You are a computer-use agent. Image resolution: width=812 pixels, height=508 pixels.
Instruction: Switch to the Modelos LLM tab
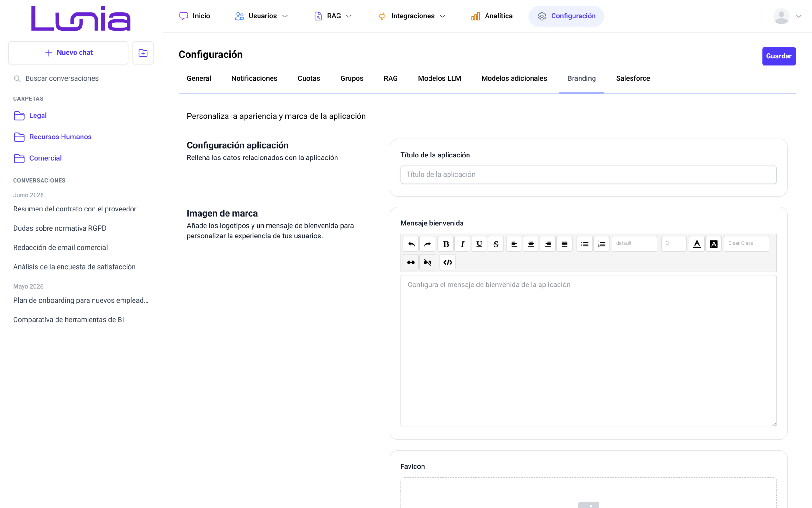pos(440,79)
